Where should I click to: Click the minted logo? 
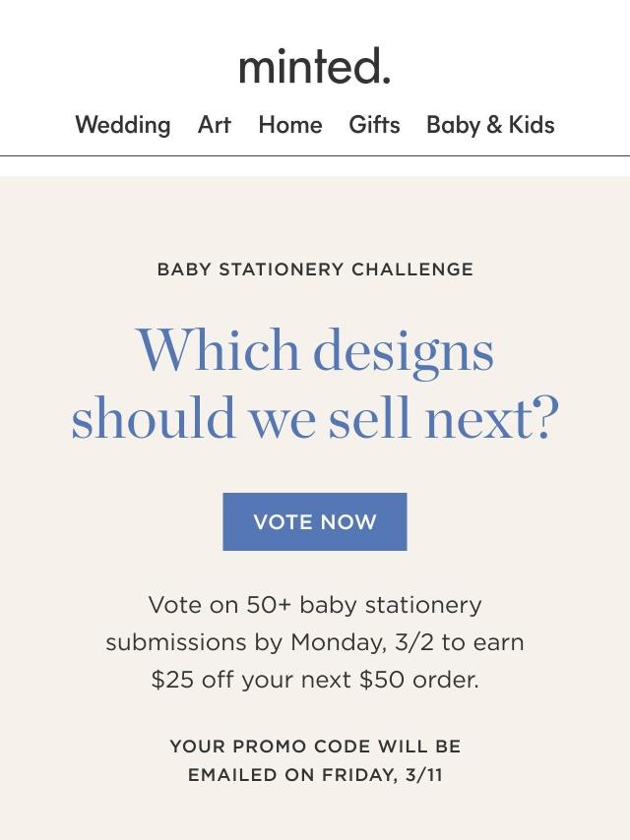315,67
